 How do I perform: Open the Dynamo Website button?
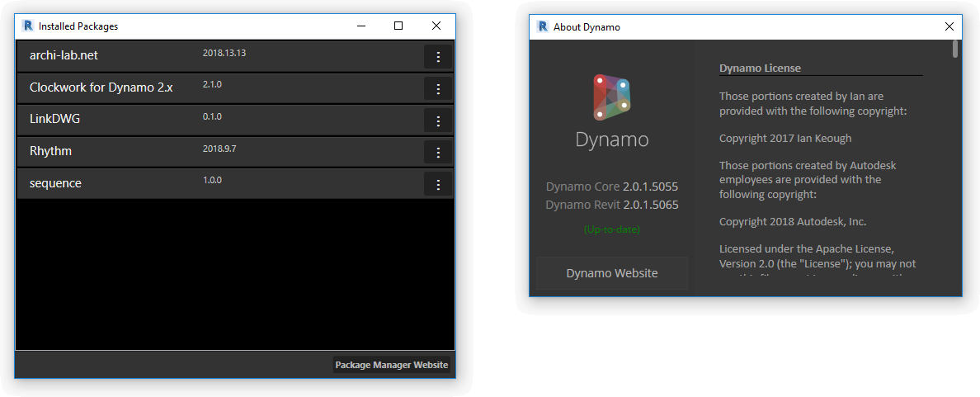pos(612,273)
